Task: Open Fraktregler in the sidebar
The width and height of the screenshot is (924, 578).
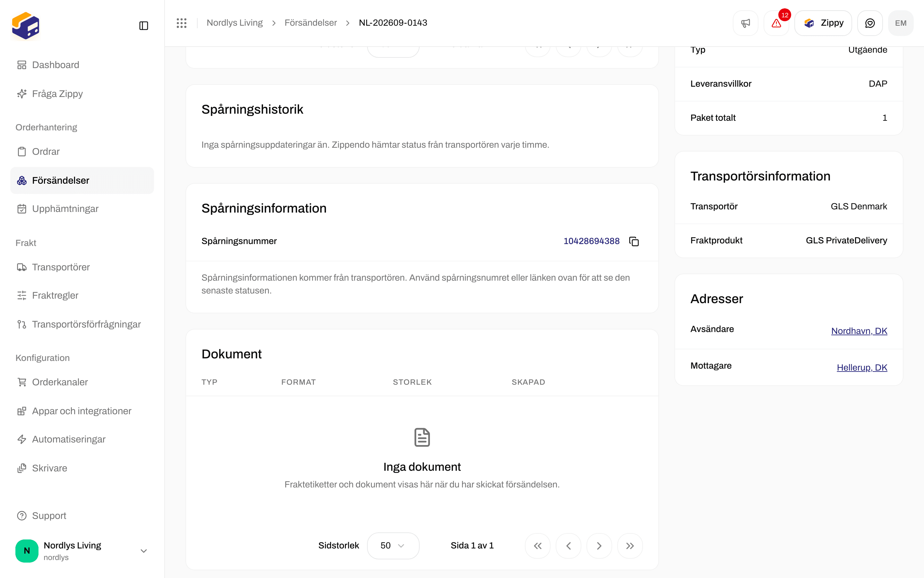Action: click(82, 295)
